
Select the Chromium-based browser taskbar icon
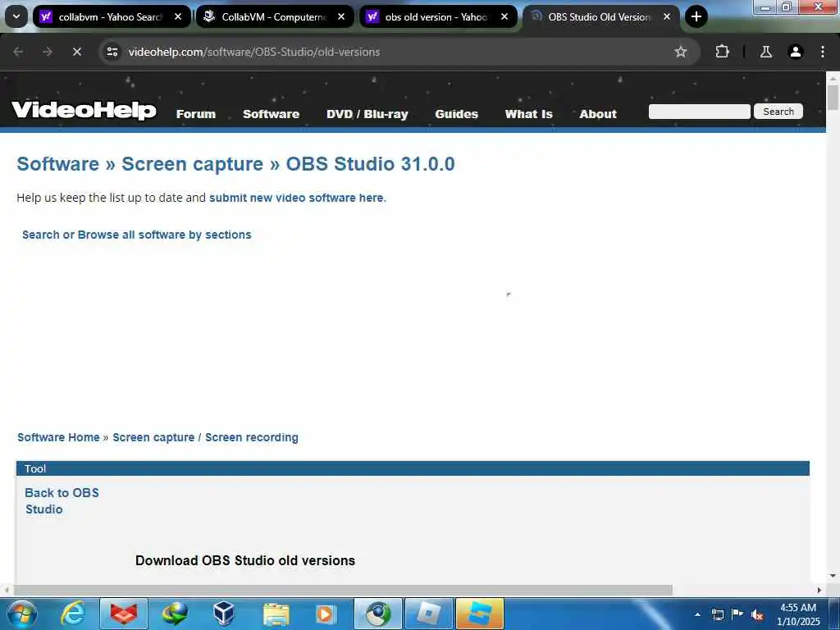[377, 614]
